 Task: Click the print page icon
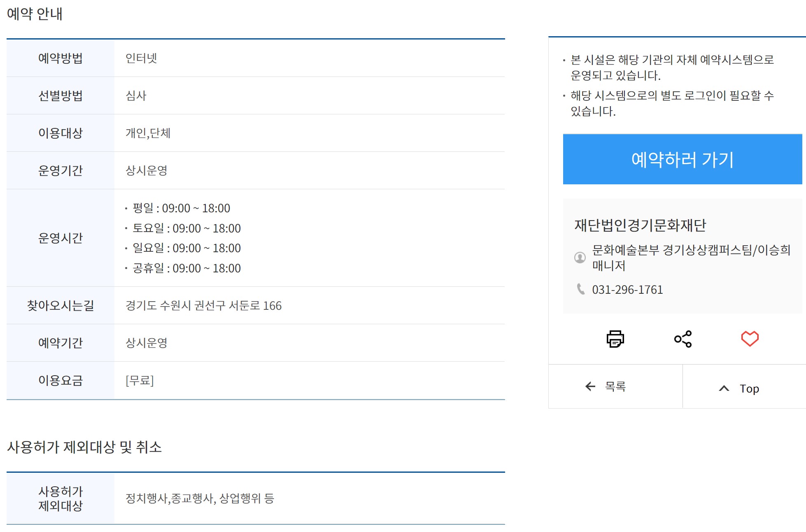coord(615,339)
